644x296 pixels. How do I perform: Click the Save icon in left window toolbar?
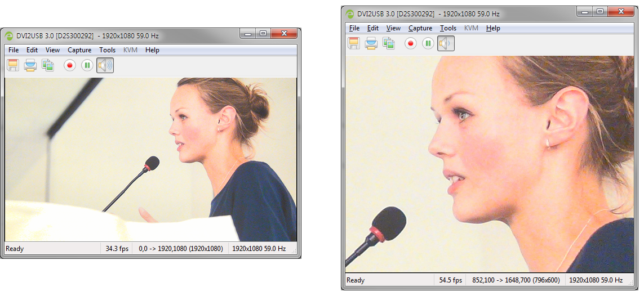pos(13,65)
